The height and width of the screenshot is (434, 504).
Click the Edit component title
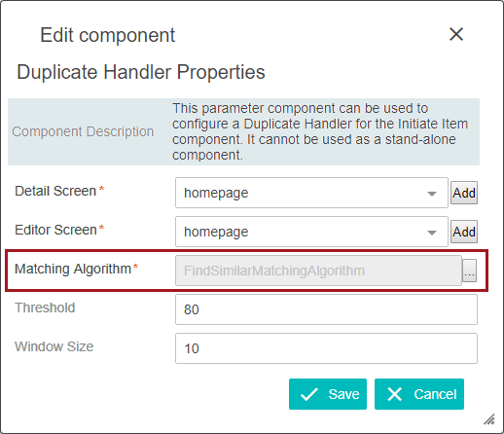click(x=107, y=35)
